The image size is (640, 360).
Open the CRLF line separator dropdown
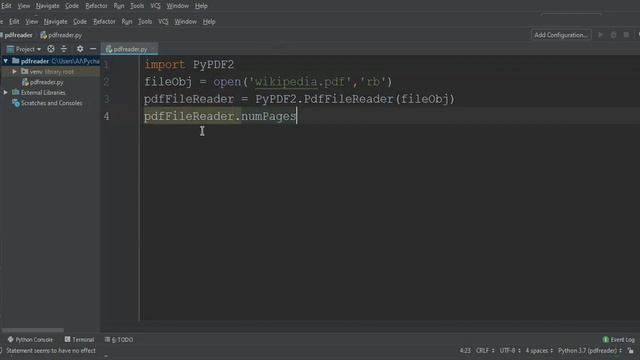[x=485, y=351]
